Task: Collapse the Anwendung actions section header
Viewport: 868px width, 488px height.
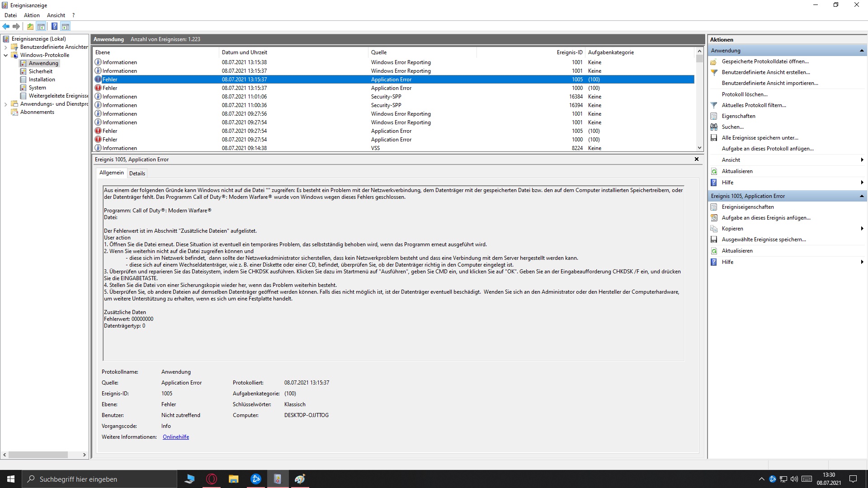Action: (861, 51)
